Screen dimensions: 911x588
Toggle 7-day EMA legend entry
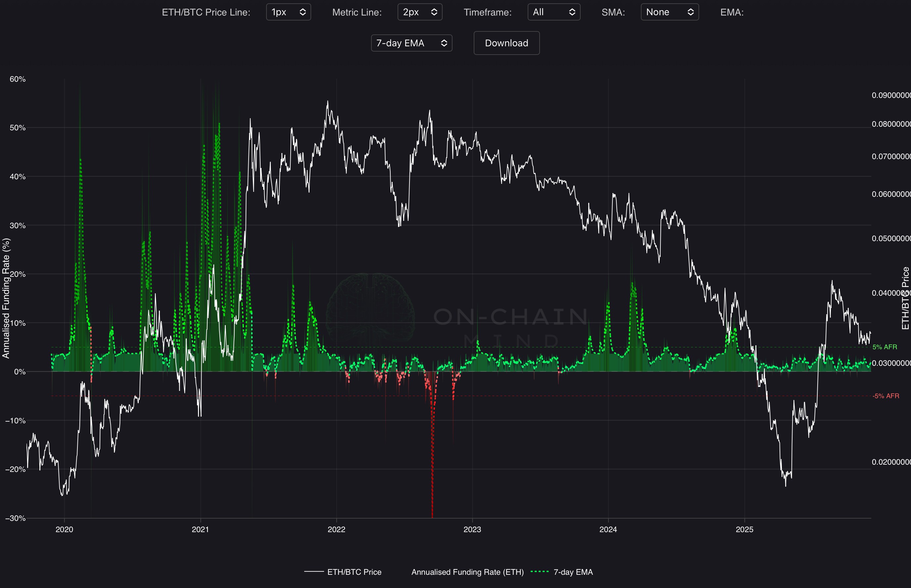573,572
